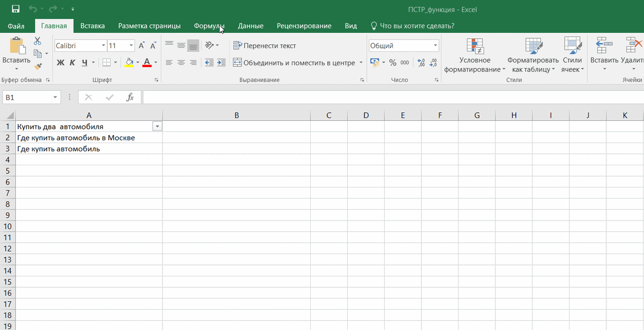Click the cell borders icon
The image size is (644, 330).
pyautogui.click(x=106, y=63)
